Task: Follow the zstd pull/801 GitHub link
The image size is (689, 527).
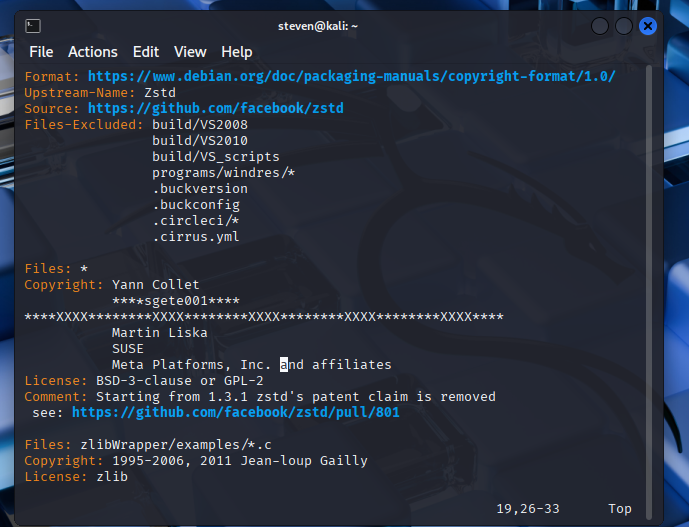Action: (x=236, y=412)
